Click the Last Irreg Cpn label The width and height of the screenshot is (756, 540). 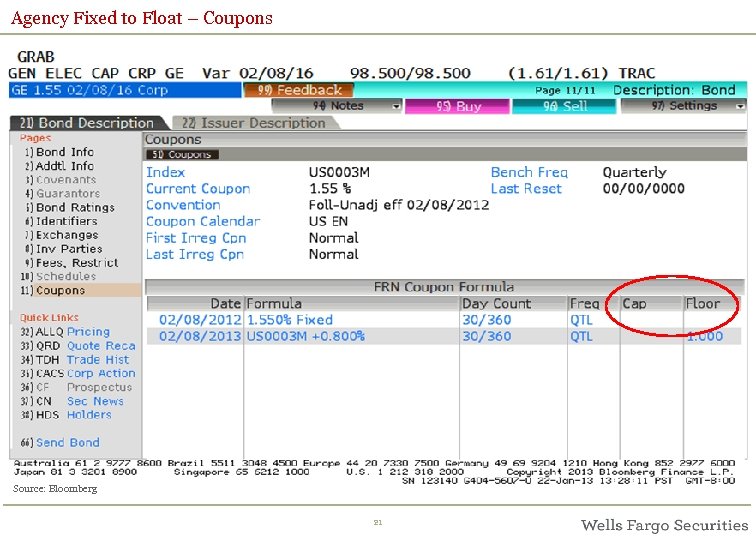pyautogui.click(x=195, y=255)
